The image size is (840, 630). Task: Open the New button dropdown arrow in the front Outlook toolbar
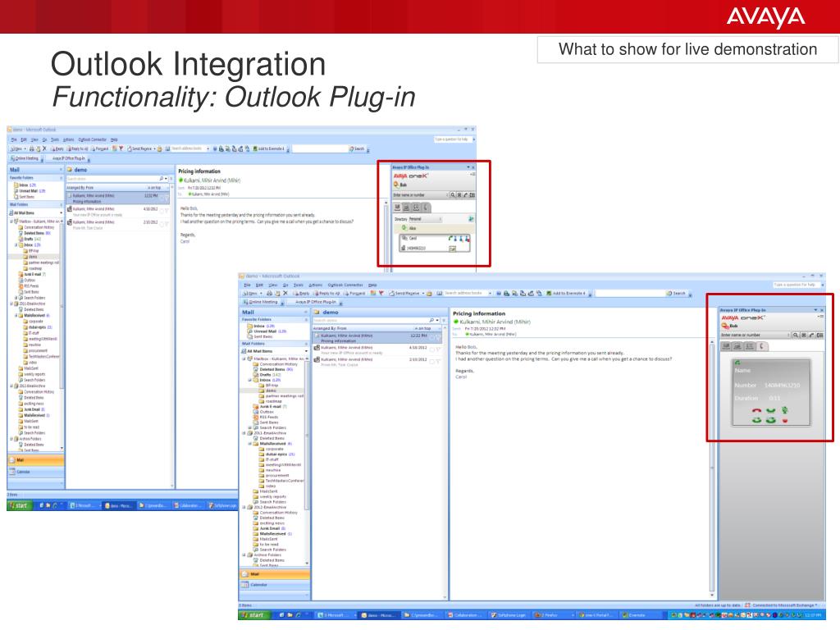[x=262, y=294]
